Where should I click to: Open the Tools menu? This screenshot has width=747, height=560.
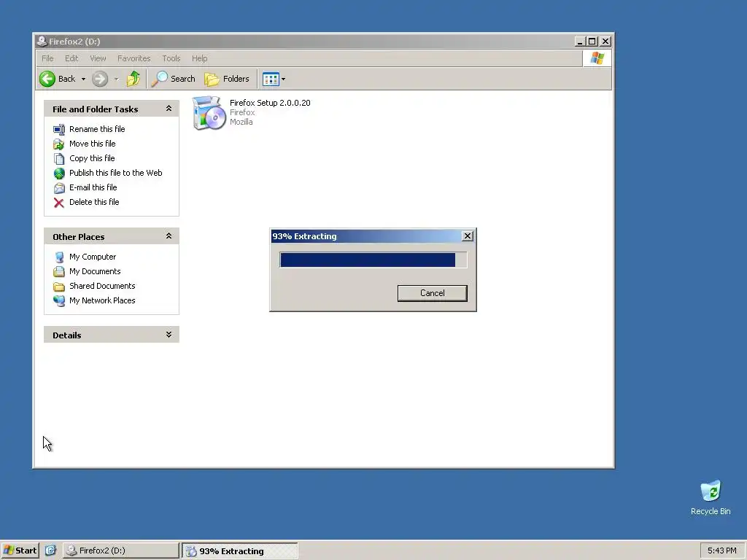[171, 58]
